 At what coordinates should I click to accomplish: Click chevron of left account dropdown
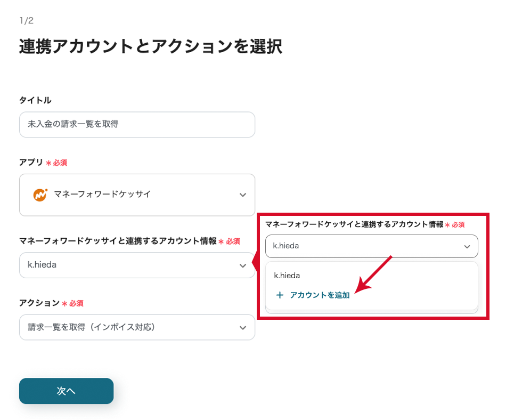(x=242, y=265)
